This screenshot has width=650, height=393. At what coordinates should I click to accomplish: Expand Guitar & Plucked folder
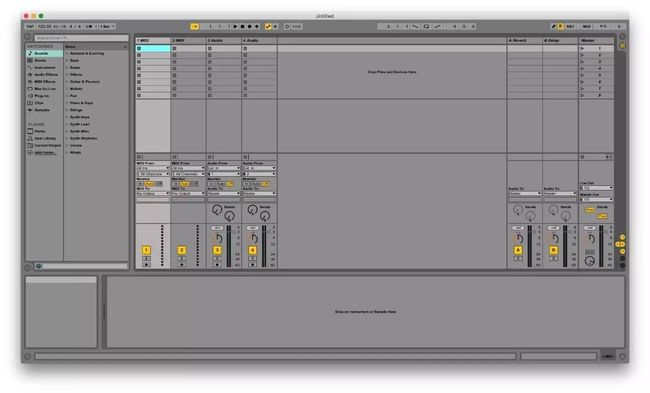pos(67,82)
